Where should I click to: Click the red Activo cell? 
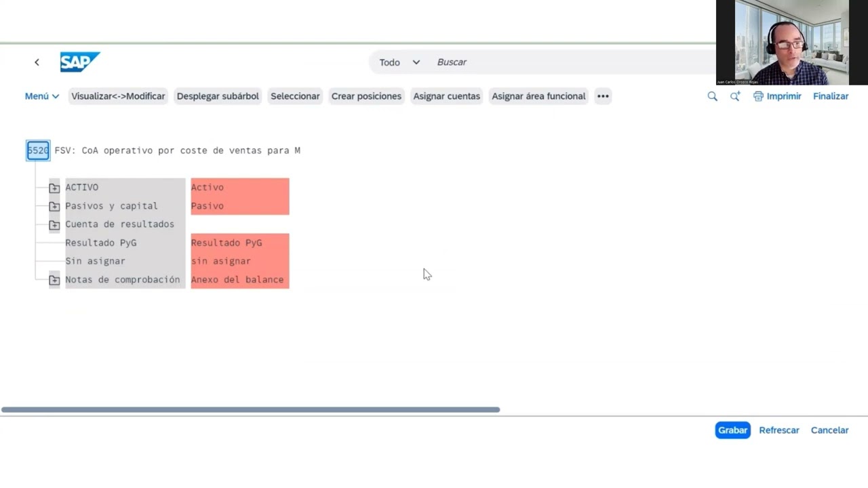click(x=240, y=187)
